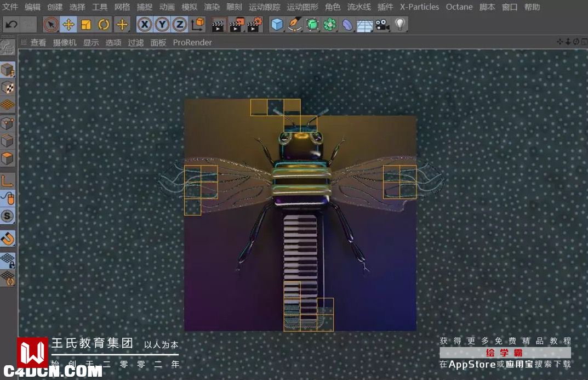The width and height of the screenshot is (588, 380).
Task: Toggle Tweak mode mouse icon
Action: 8,198
